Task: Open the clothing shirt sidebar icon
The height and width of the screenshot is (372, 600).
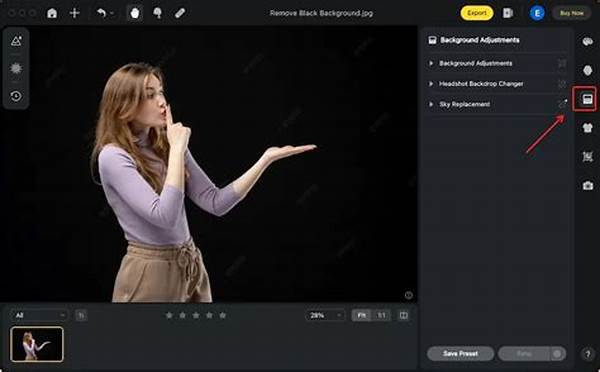Action: click(587, 127)
